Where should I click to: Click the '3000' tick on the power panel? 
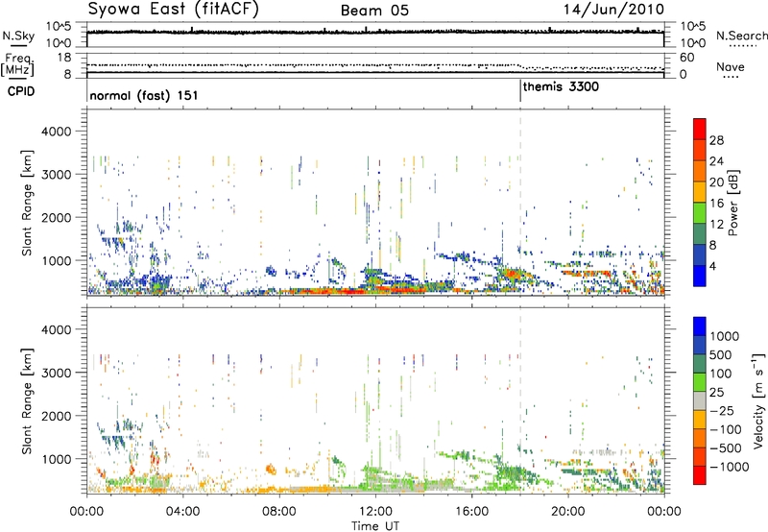[56, 175]
